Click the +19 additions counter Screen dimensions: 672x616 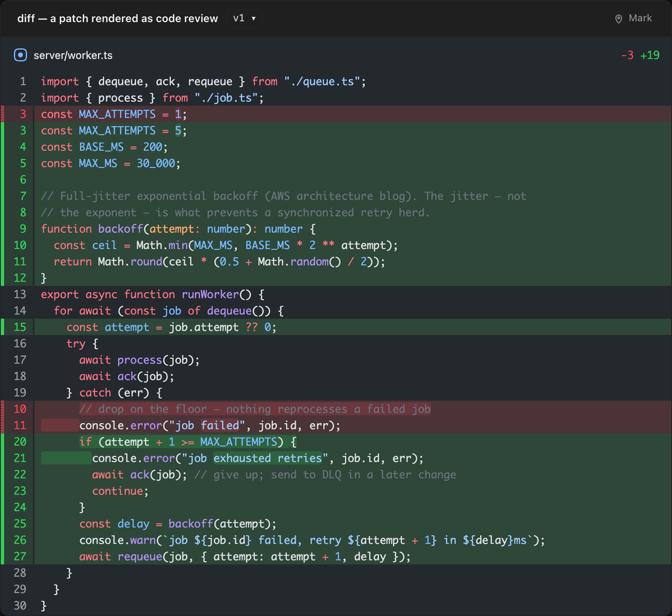pos(650,55)
